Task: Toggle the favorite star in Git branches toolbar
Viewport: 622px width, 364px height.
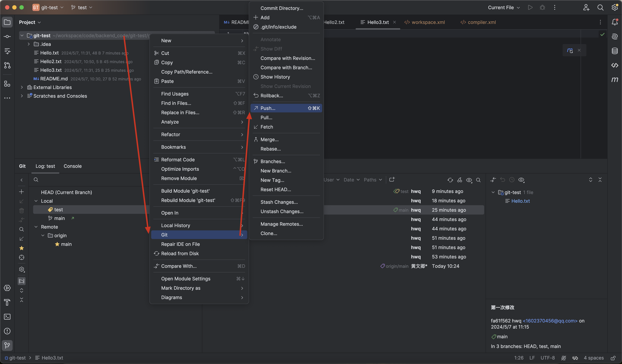Action: pyautogui.click(x=21, y=248)
